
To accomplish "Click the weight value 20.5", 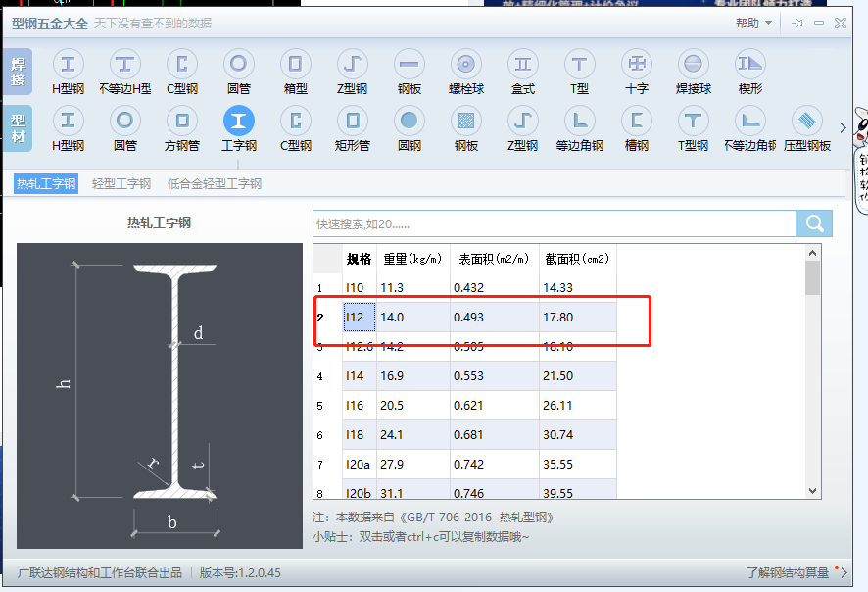I will pyautogui.click(x=392, y=406).
